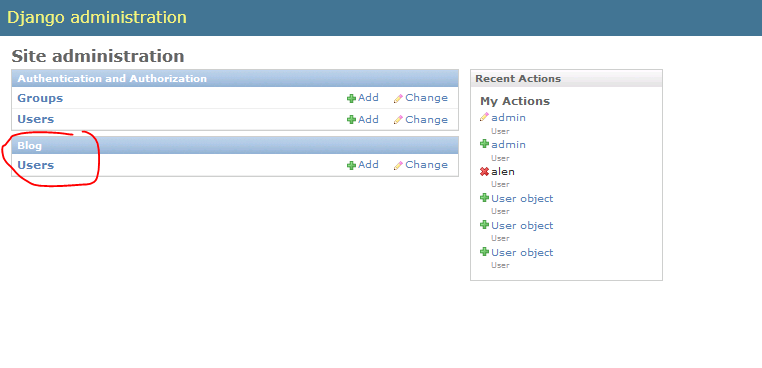Click the My Actions heading
Image resolution: width=762 pixels, height=368 pixels.
(x=515, y=101)
